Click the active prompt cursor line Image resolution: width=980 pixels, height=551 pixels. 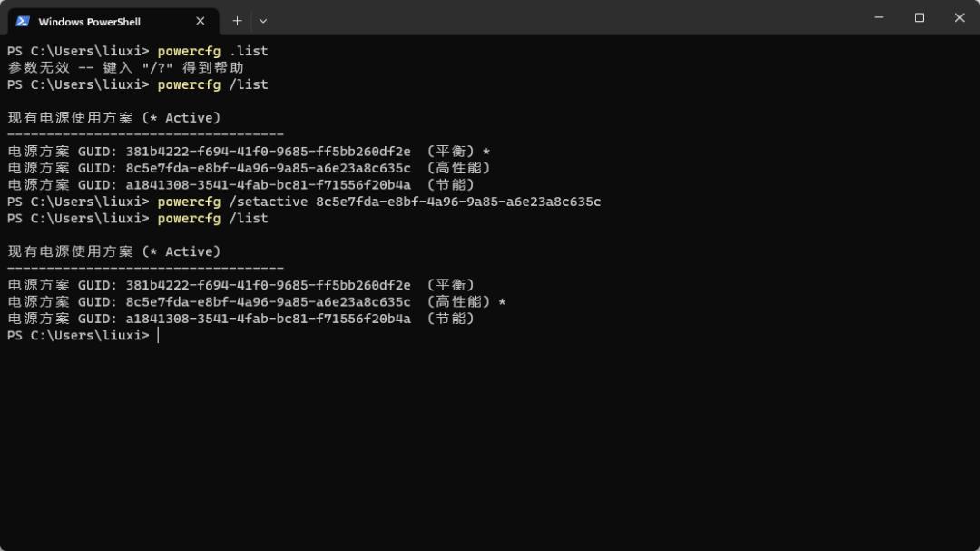83,335
